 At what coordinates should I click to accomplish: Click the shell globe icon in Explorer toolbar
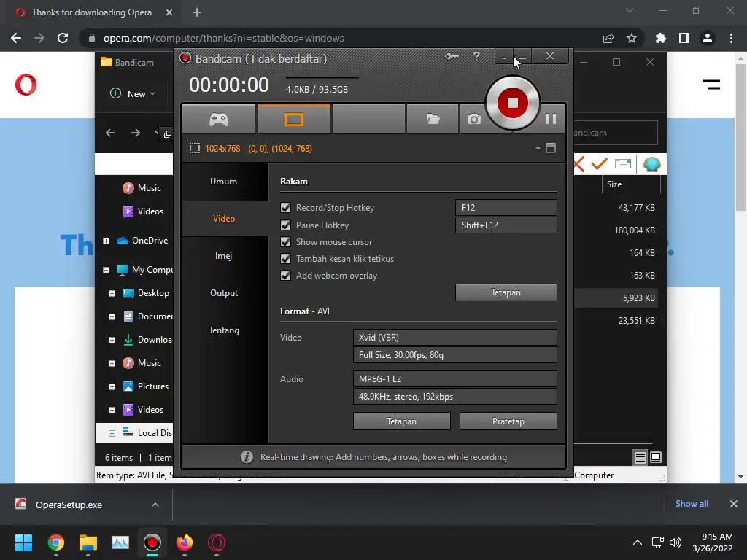(651, 164)
